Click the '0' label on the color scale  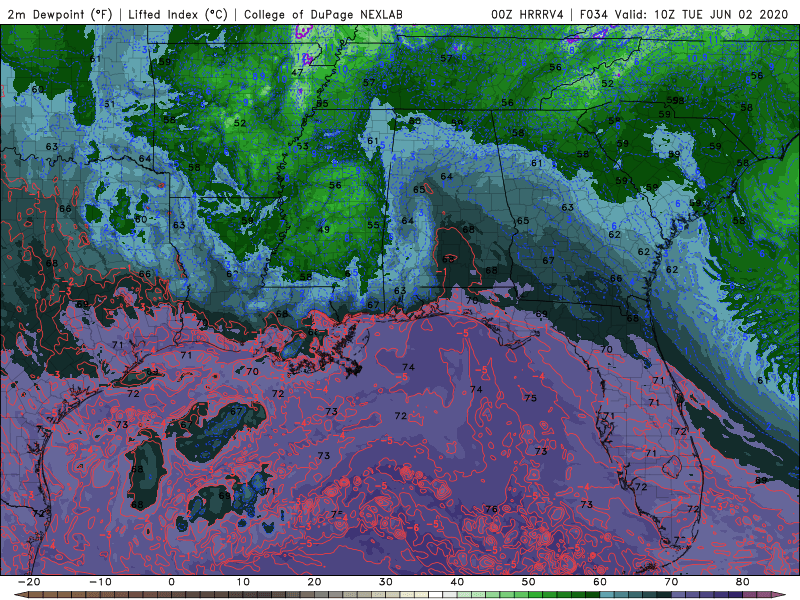point(171,582)
